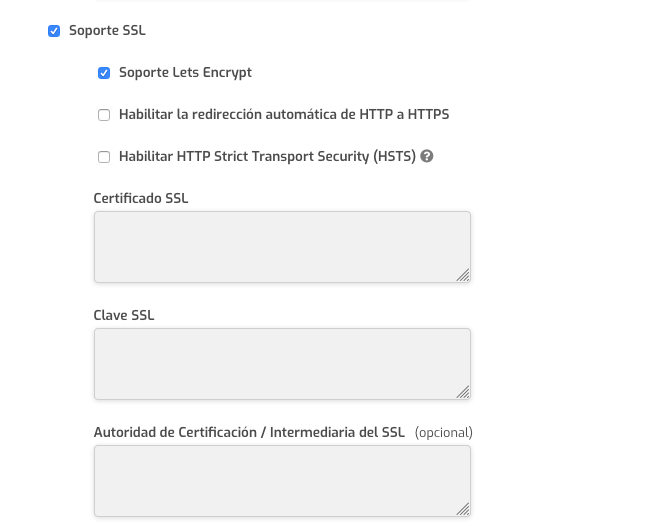This screenshot has height=528, width=663.
Task: Click the Clave SSL textarea resize grip
Action: (x=463, y=392)
